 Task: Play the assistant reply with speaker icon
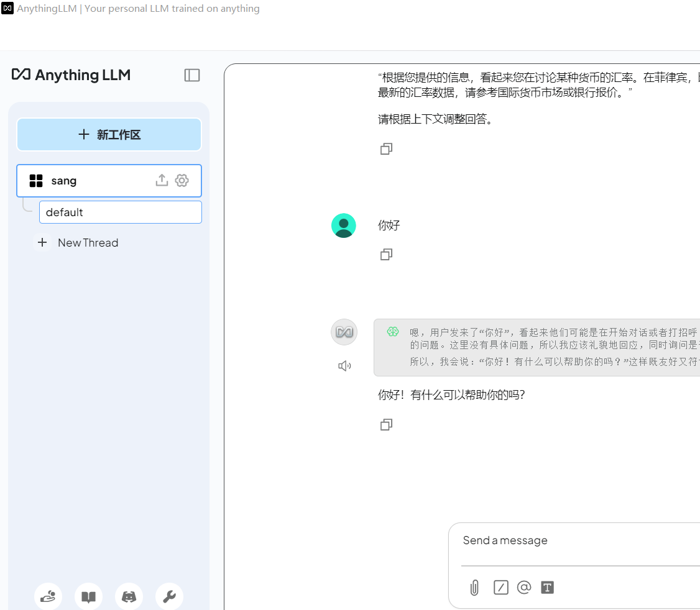pos(344,366)
